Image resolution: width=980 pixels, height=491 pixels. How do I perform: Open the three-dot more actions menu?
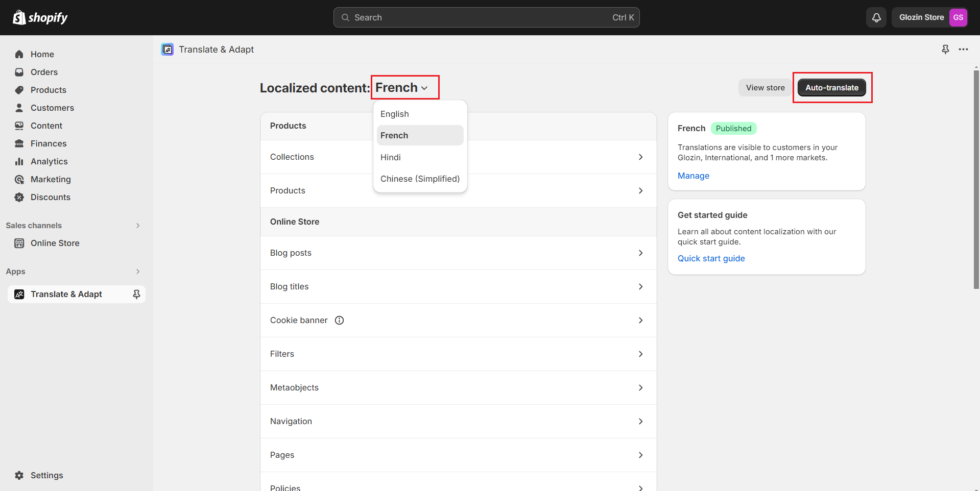963,50
